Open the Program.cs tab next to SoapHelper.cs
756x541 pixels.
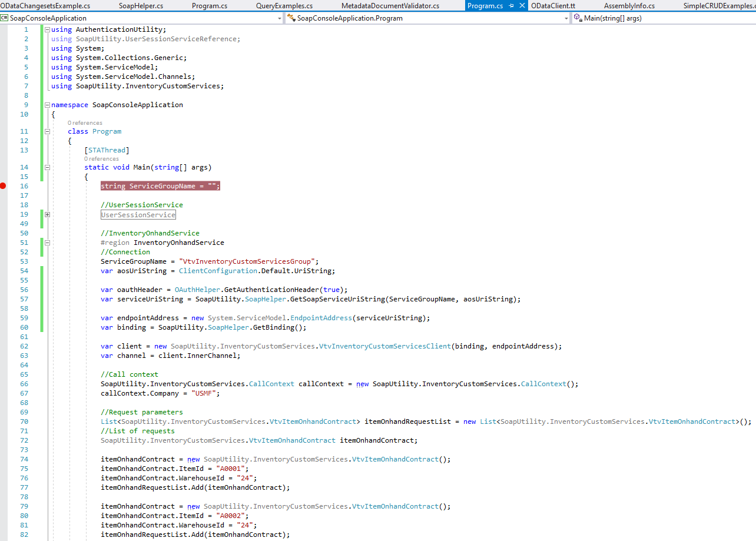coord(209,5)
